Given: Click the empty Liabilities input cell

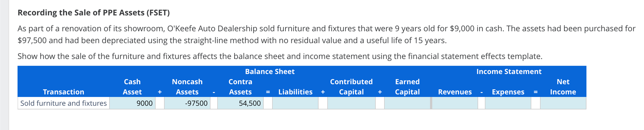Looking at the screenshot, I should (x=295, y=103).
